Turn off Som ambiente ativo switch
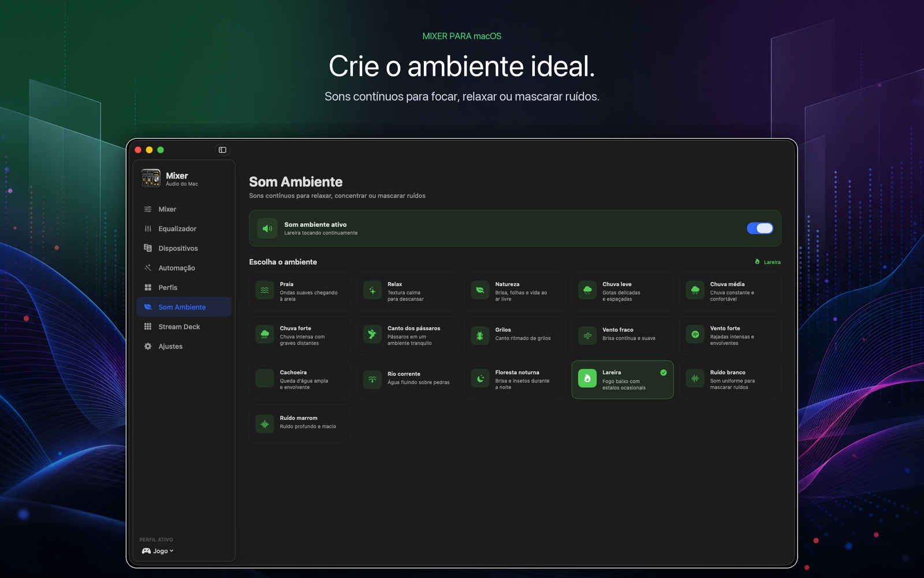The height and width of the screenshot is (578, 924). point(760,228)
